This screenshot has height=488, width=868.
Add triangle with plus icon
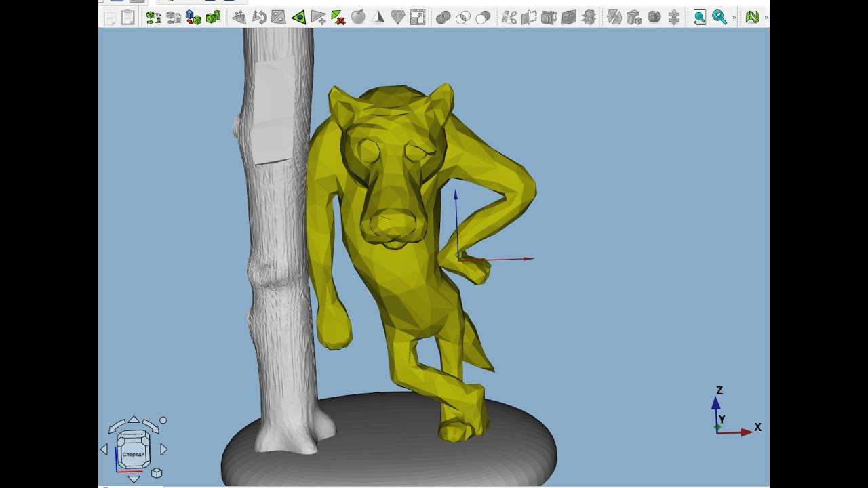[318, 18]
